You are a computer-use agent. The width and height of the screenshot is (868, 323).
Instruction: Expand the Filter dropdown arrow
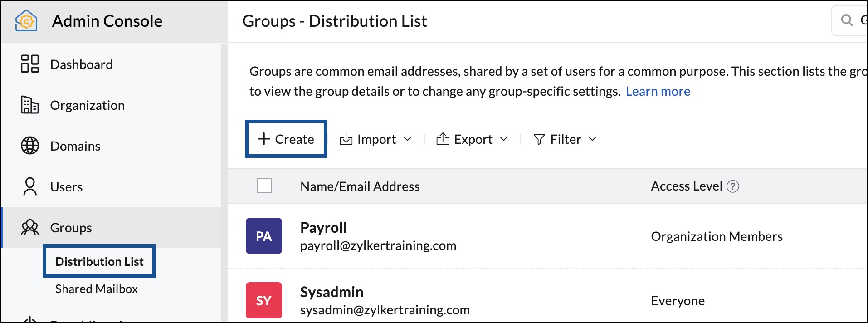coord(592,139)
